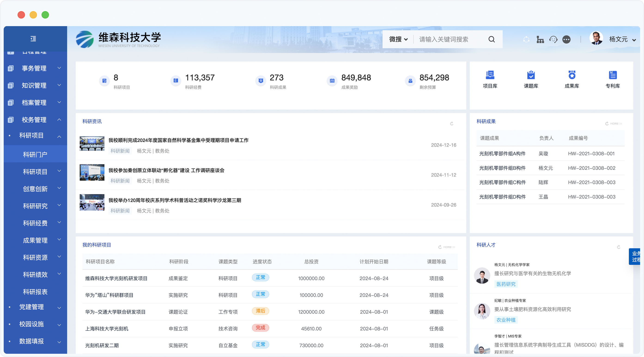
Task: Click the 成果奖励 statistic icon
Action: click(332, 80)
